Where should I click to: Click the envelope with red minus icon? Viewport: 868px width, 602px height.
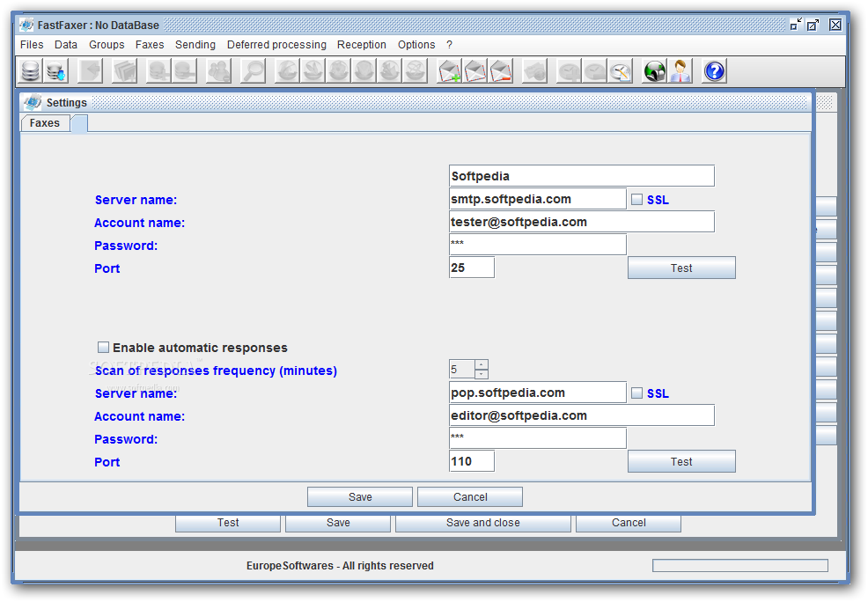(x=500, y=71)
